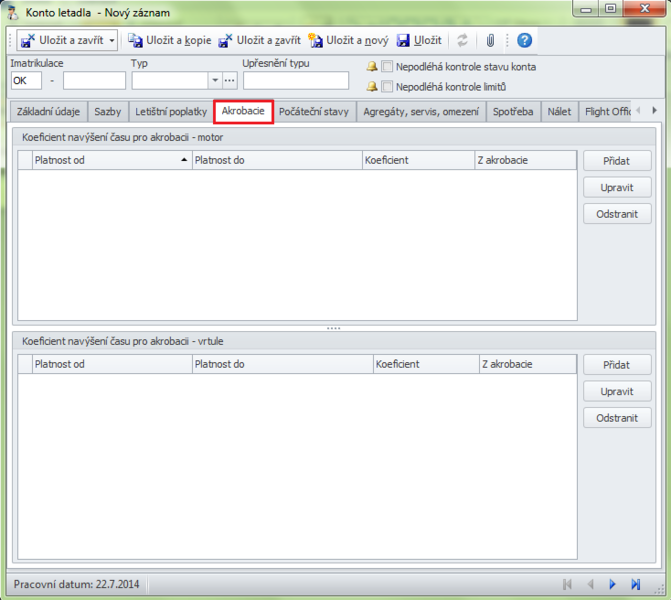Click 'Uložit a nový' toolbar button

pyautogui.click(x=348, y=41)
